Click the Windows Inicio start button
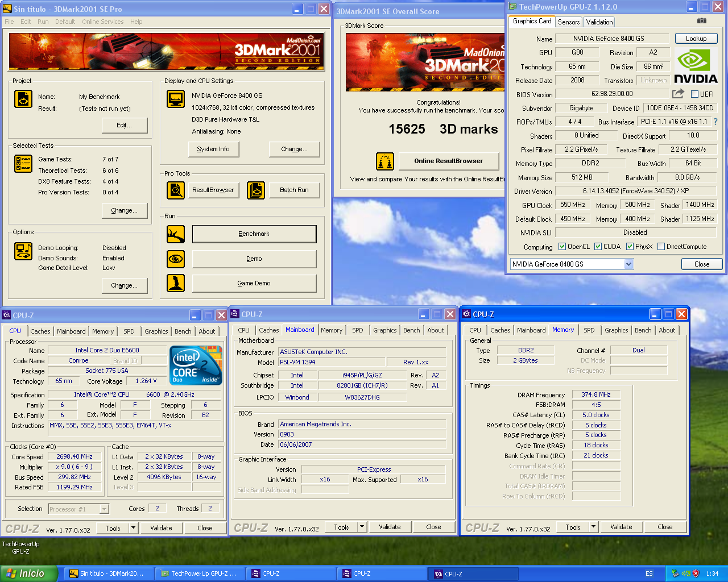Image resolution: width=728 pixels, height=582 pixels. tap(29, 573)
